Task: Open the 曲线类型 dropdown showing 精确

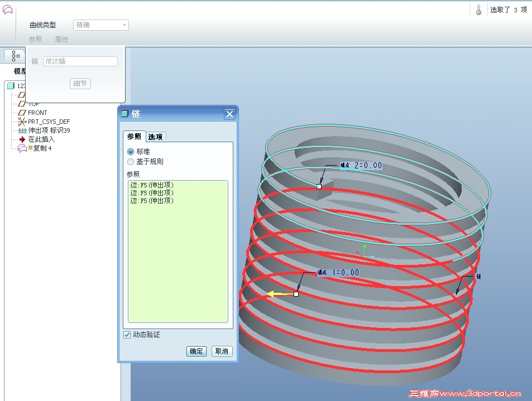Action: coord(101,25)
